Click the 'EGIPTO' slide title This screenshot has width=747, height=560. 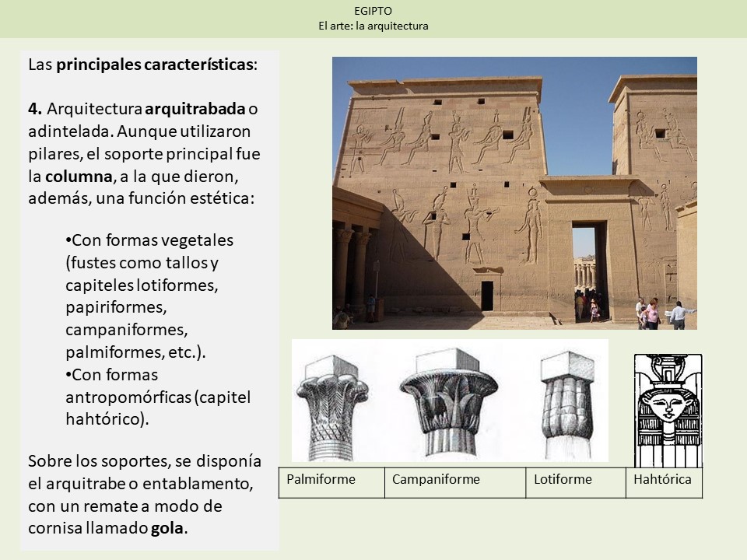pyautogui.click(x=373, y=11)
